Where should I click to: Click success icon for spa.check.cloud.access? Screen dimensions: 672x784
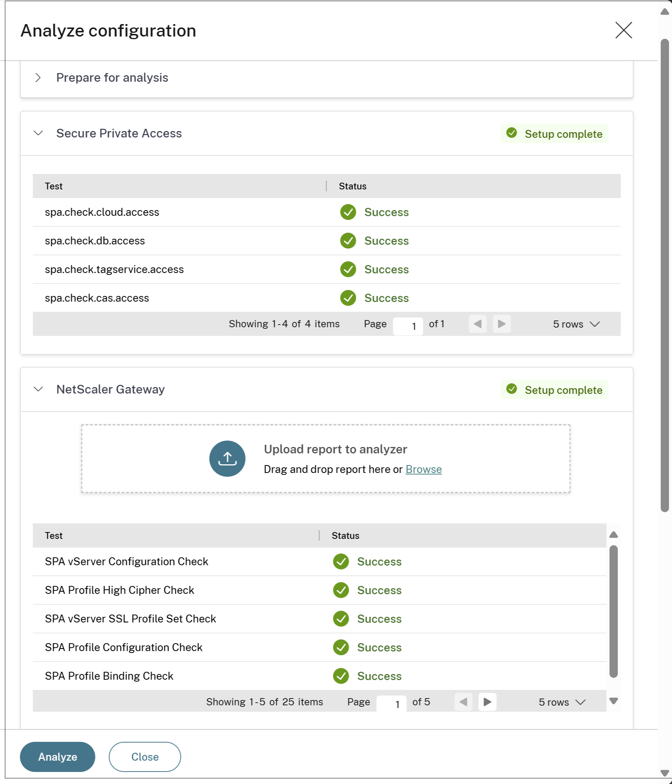click(348, 212)
